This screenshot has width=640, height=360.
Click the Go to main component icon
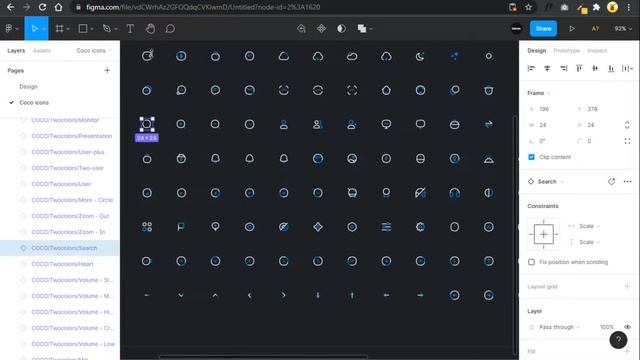(x=611, y=181)
